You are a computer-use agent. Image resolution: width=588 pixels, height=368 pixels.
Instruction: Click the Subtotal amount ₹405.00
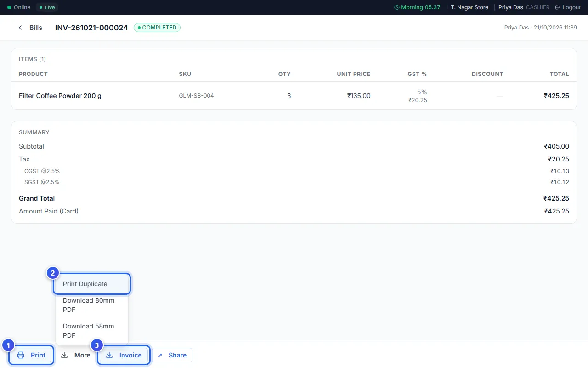[556, 146]
